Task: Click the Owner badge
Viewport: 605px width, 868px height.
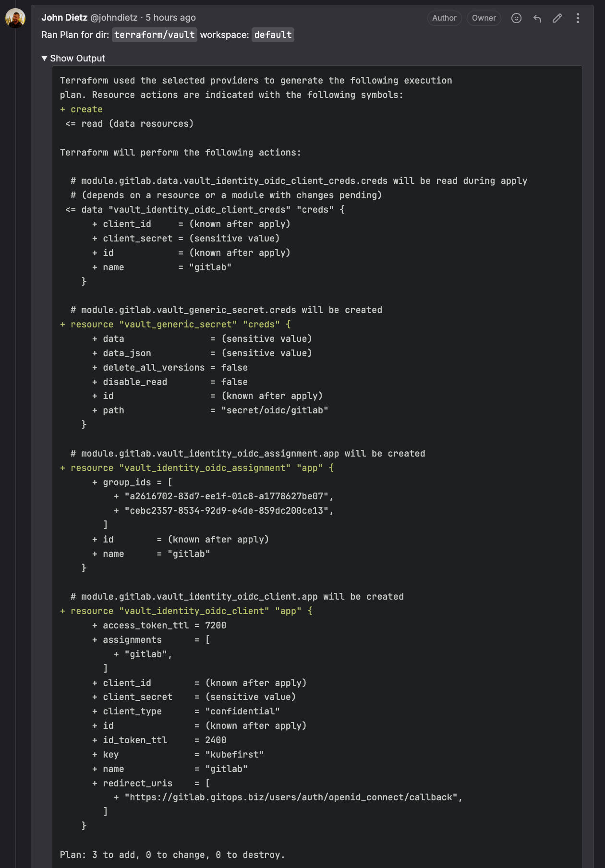Action: [484, 18]
